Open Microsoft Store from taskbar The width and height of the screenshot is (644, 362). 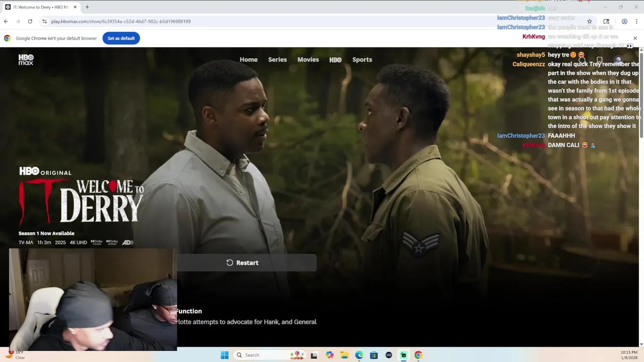point(374,355)
